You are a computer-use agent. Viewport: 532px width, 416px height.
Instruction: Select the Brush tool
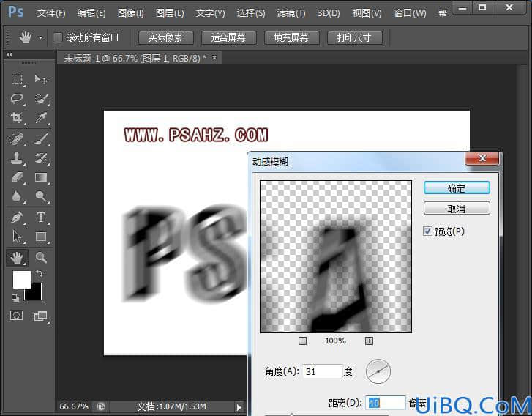point(41,139)
